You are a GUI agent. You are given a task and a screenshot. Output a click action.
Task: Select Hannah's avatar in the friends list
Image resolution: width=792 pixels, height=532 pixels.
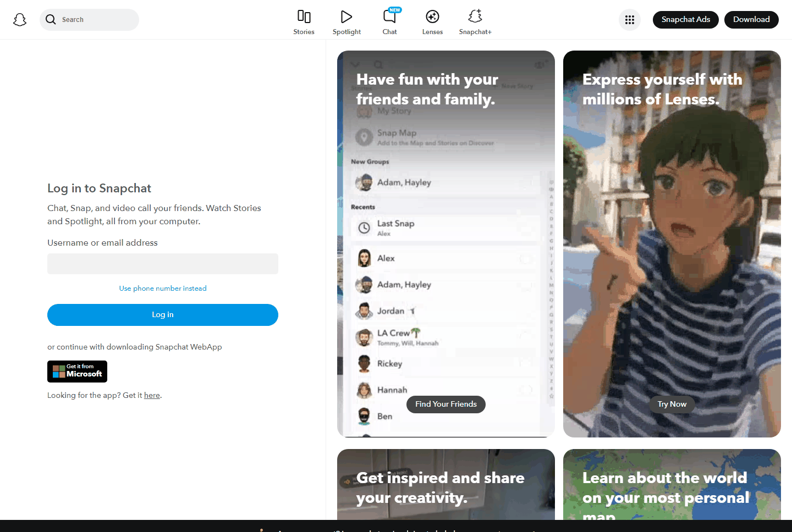click(x=364, y=390)
